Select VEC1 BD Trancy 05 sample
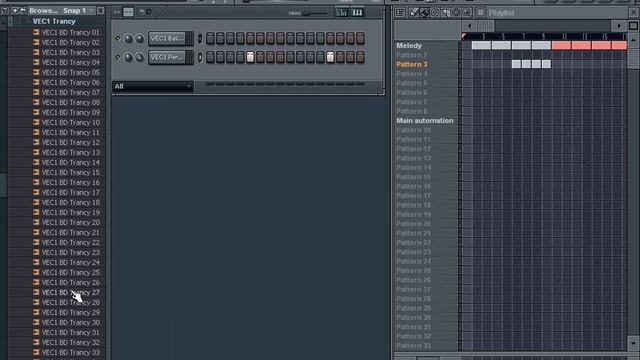 pyautogui.click(x=71, y=72)
